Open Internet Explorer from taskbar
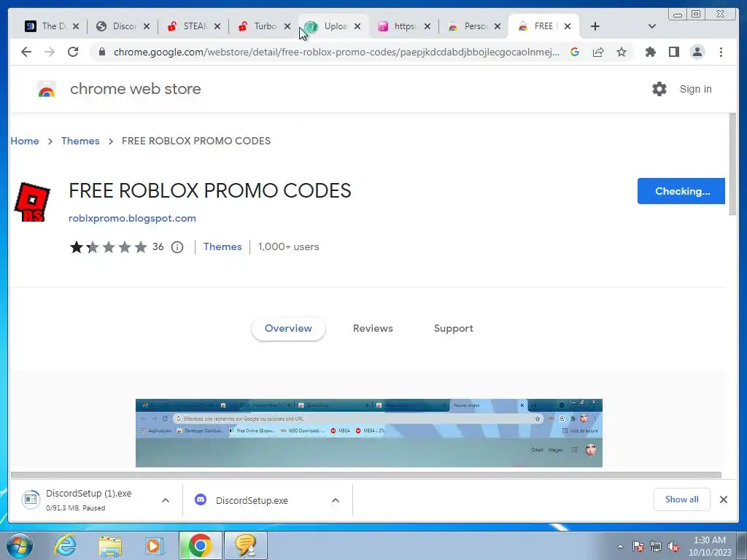The height and width of the screenshot is (560, 747). click(65, 545)
